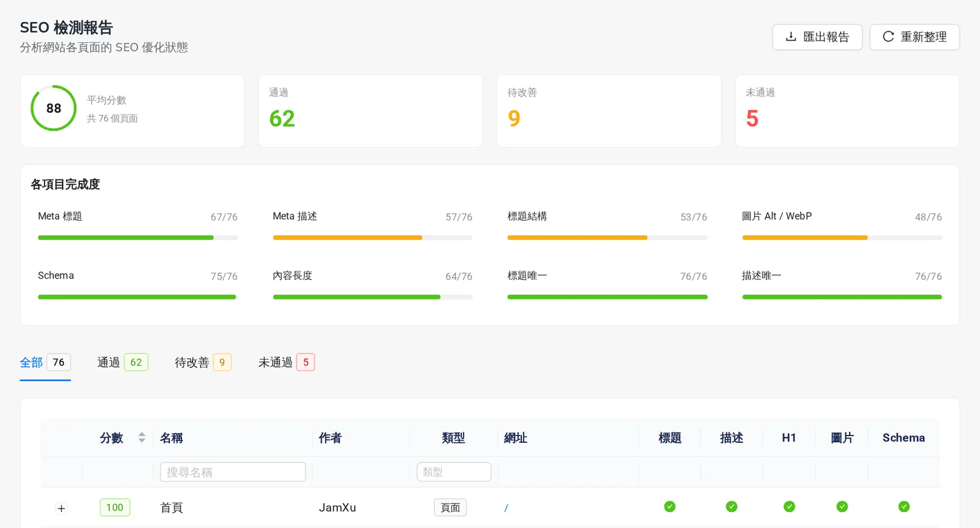Switch to the 待改善 tab
This screenshot has height=528, width=980.
[203, 363]
